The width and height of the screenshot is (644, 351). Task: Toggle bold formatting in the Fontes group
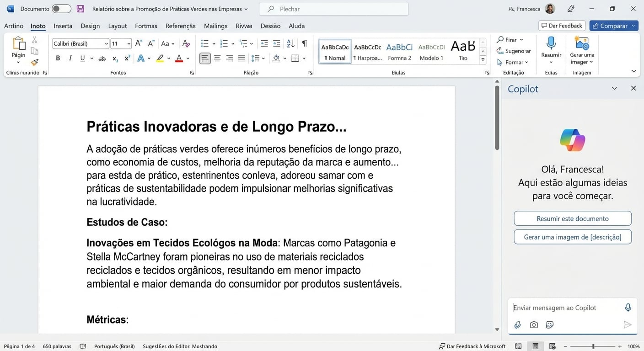coord(58,58)
